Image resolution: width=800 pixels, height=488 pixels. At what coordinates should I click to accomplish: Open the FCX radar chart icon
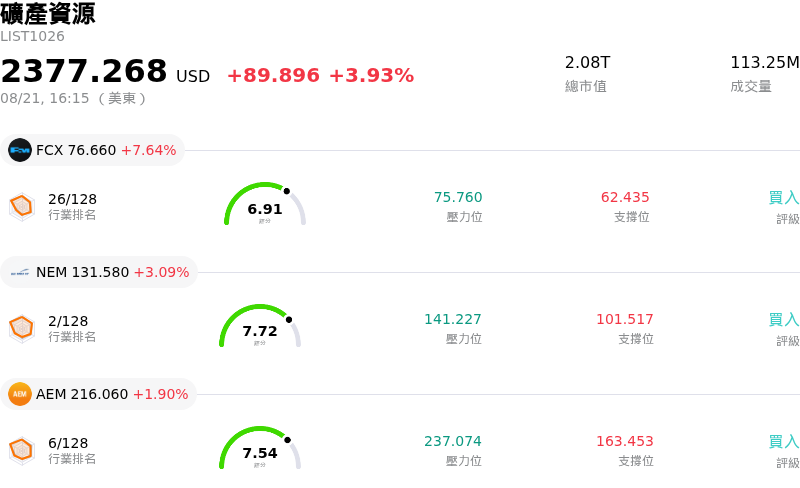pyautogui.click(x=22, y=207)
